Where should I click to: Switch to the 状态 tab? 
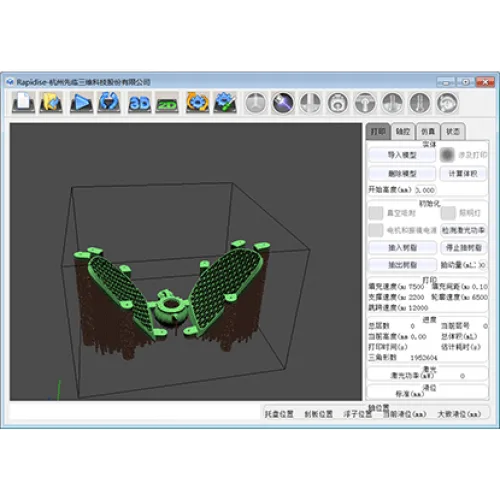tap(453, 131)
